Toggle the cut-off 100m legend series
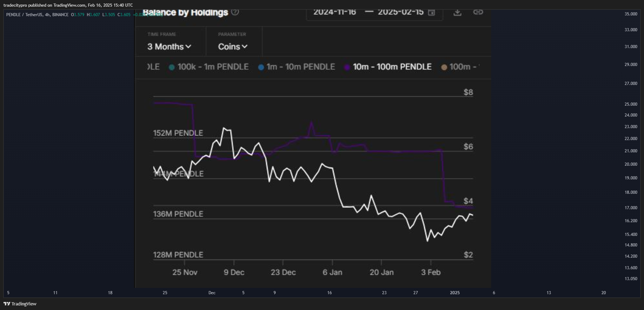 point(460,67)
